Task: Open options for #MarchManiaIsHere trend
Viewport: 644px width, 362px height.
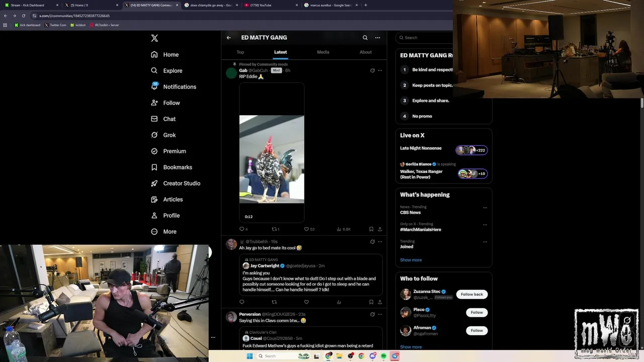Action: pos(485,225)
